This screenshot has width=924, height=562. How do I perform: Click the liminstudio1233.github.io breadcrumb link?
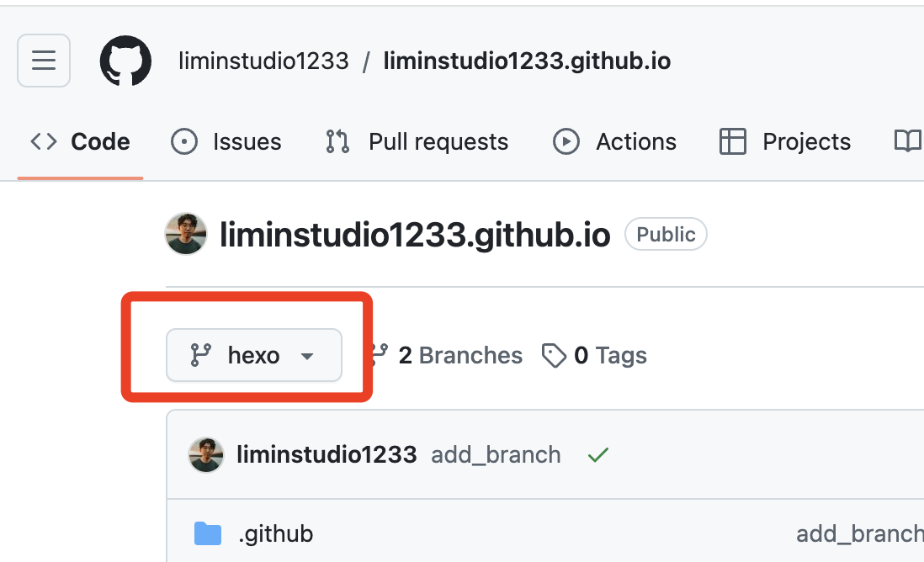527,61
